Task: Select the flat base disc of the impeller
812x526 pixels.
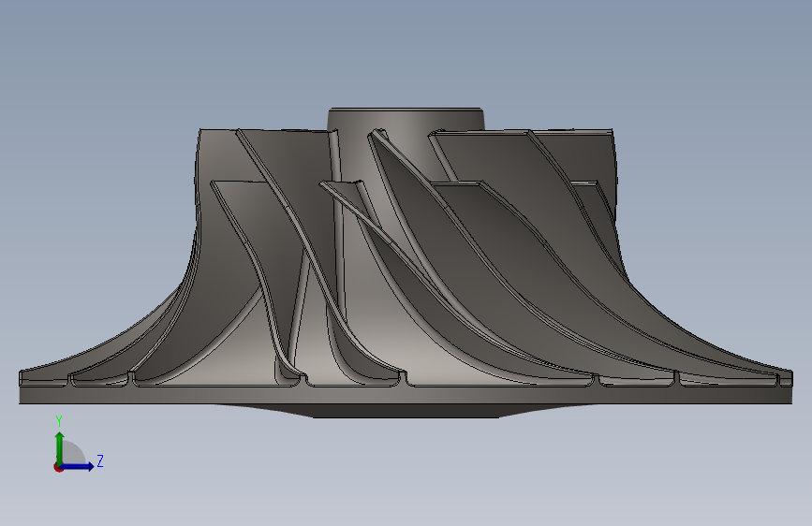Action: (x=406, y=395)
